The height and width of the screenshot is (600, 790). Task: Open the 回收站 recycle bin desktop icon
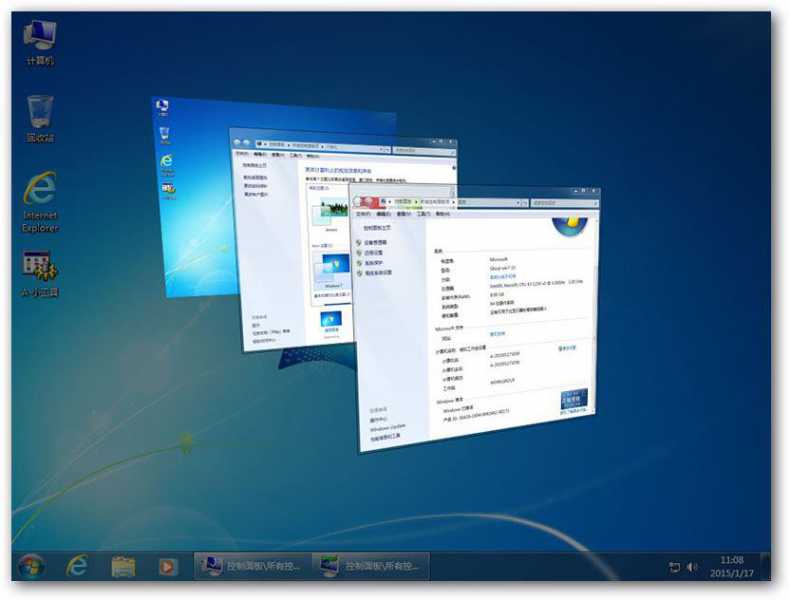point(40,119)
